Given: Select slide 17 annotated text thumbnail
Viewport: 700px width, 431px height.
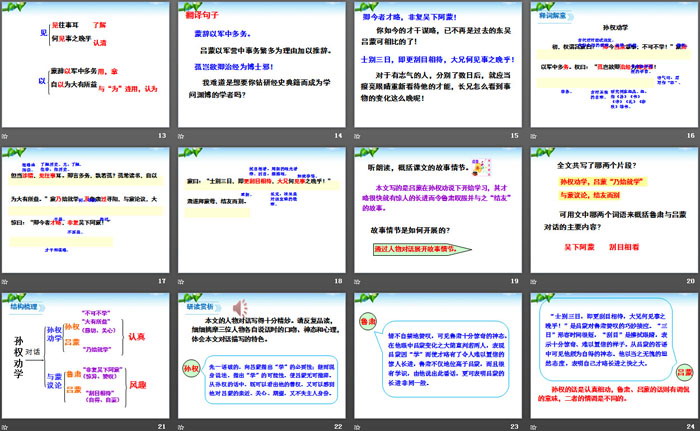Looking at the screenshot, I should [85, 210].
